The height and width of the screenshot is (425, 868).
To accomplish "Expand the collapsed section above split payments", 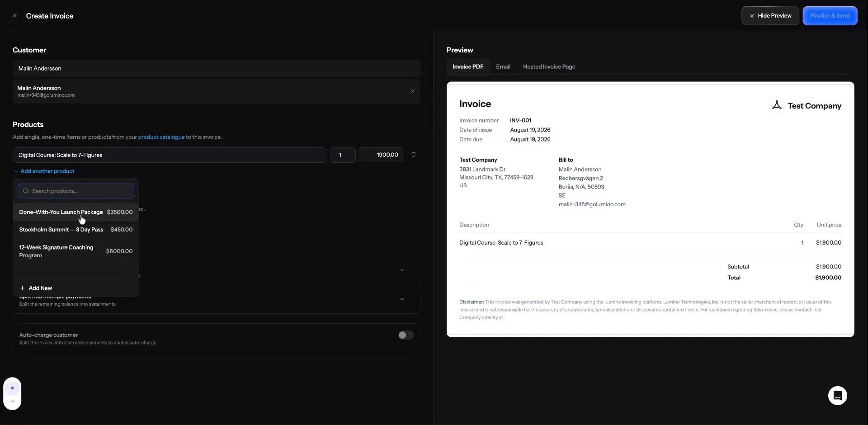I will tap(401, 270).
